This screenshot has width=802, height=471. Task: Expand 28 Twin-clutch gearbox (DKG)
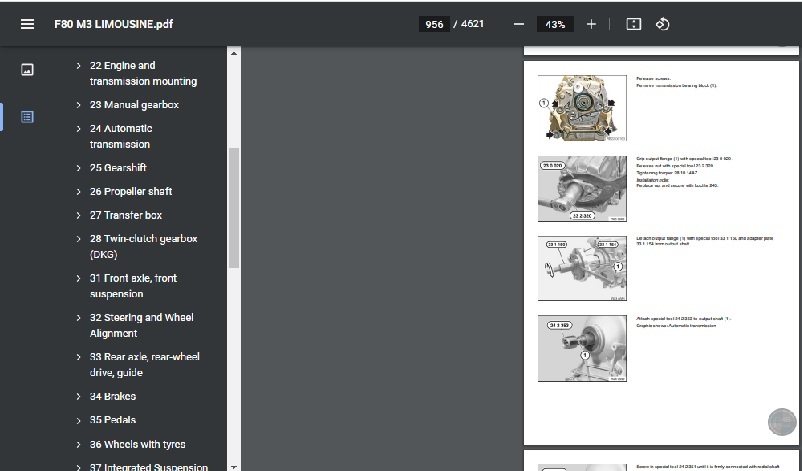pyautogui.click(x=78, y=239)
